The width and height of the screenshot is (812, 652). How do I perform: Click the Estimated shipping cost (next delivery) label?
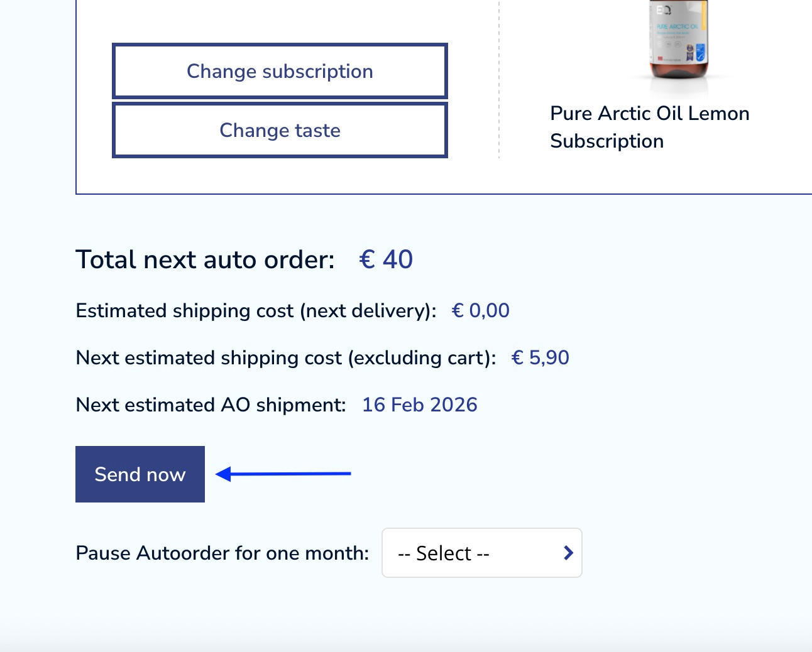[256, 310]
